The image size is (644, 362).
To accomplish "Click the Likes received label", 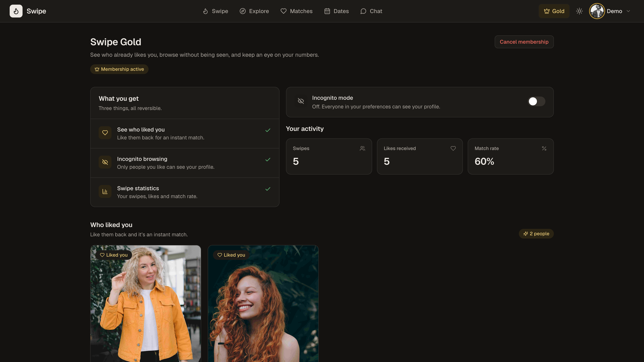I will pyautogui.click(x=399, y=148).
